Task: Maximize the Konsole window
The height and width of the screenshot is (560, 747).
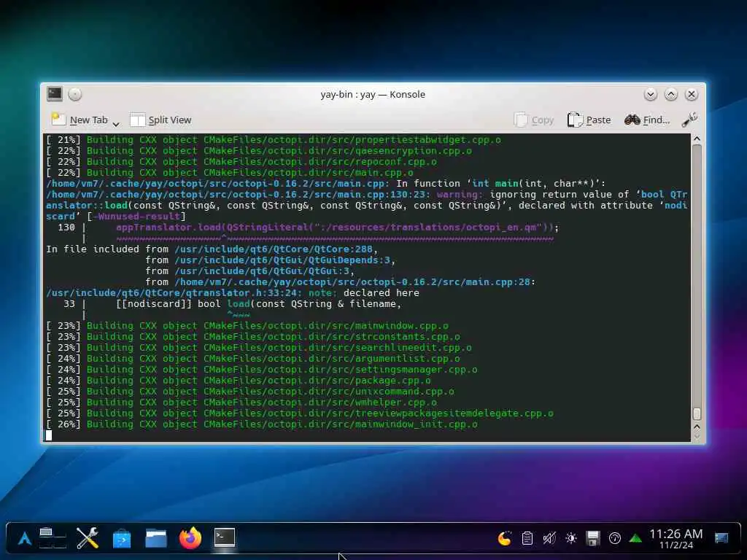Action: click(671, 94)
